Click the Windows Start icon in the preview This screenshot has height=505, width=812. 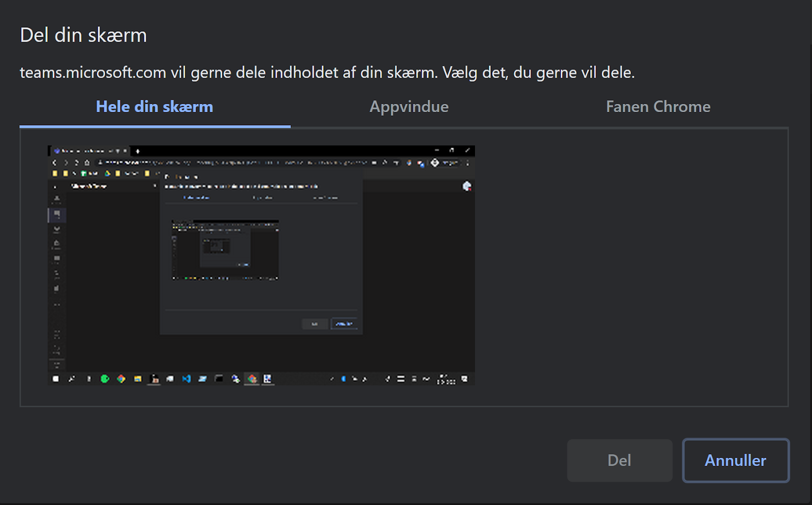tap(56, 379)
